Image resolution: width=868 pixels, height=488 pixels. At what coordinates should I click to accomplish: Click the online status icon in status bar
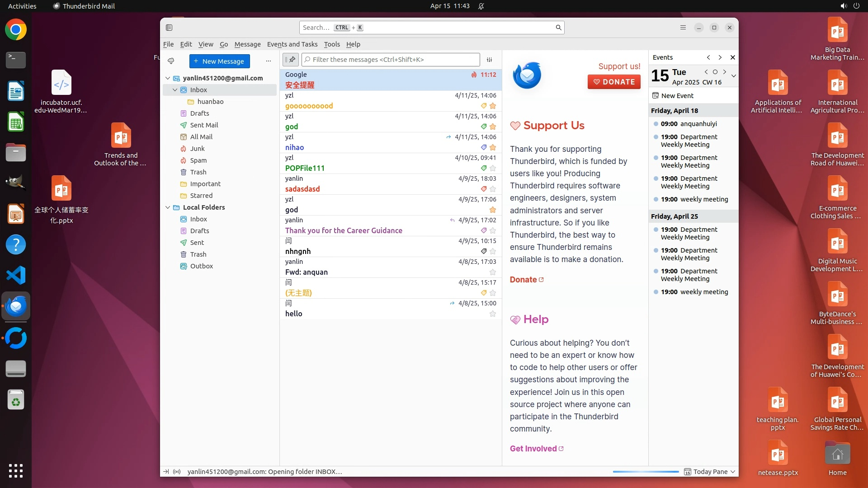coord(177,472)
